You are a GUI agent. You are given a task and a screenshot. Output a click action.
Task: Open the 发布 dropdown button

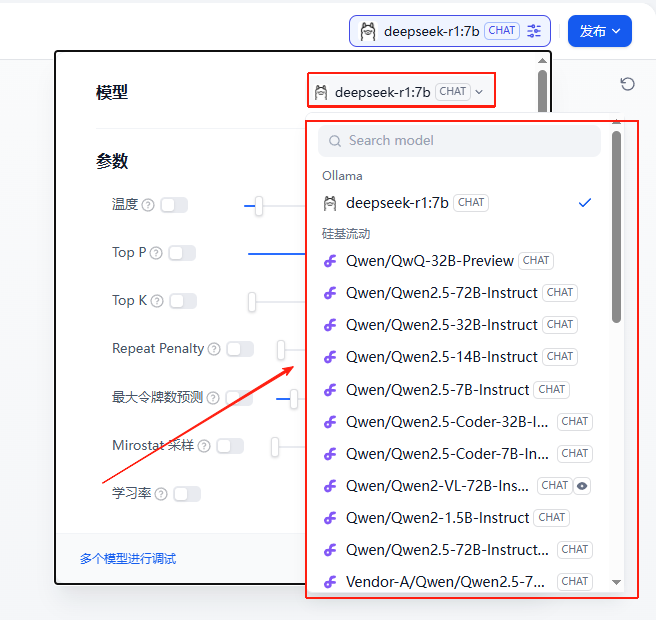tap(600, 31)
